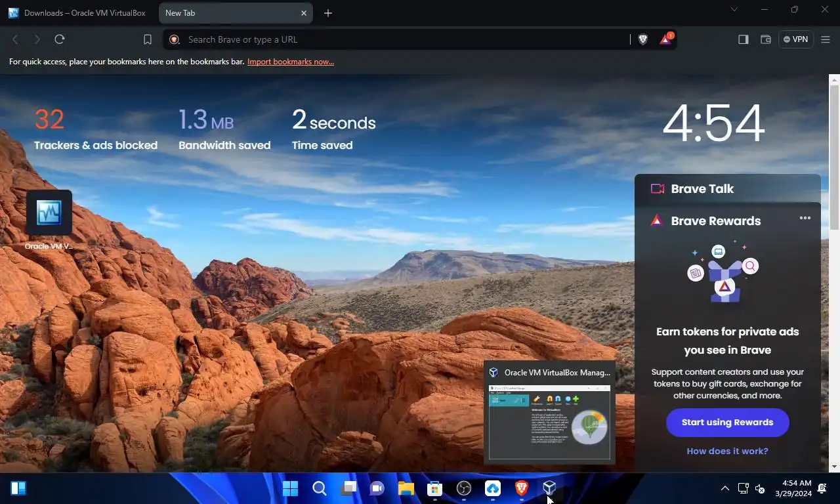The width and height of the screenshot is (840, 504).
Task: Open the Chat video camera taskbar icon
Action: click(x=377, y=488)
